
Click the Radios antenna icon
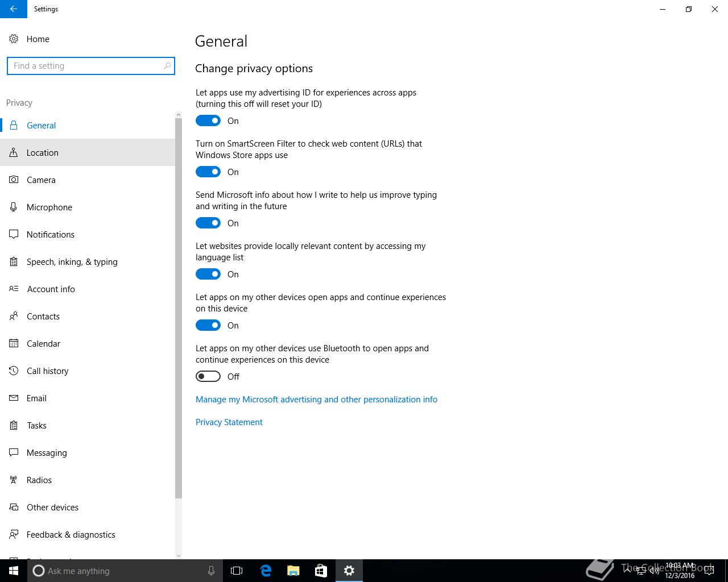(14, 480)
